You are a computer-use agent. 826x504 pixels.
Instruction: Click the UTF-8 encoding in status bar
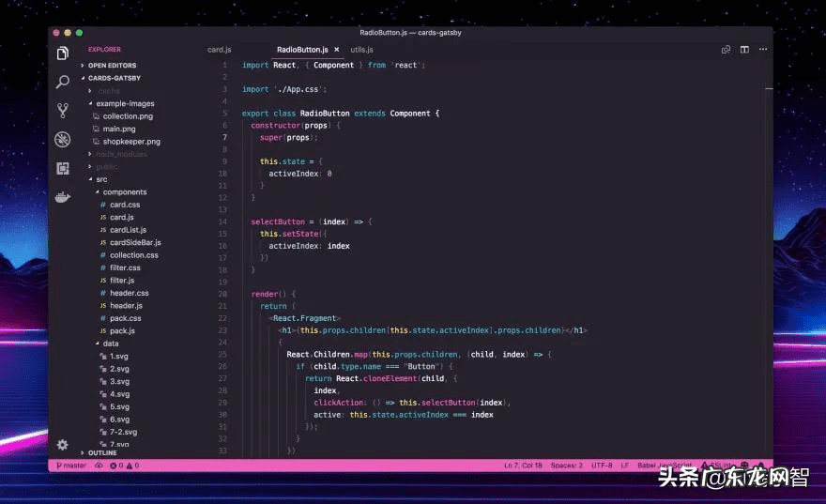tap(602, 466)
